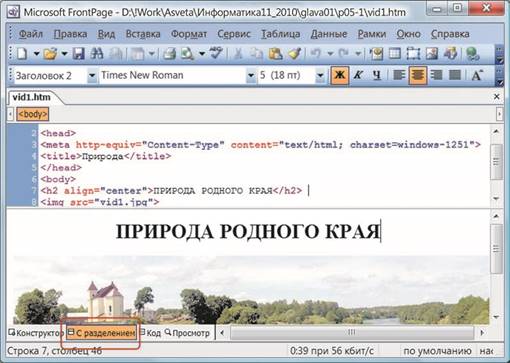Align text to the right

pyautogui.click(x=436, y=75)
